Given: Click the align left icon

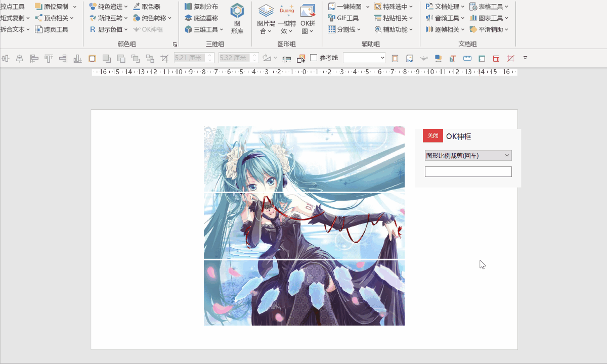Looking at the screenshot, I should click(34, 58).
